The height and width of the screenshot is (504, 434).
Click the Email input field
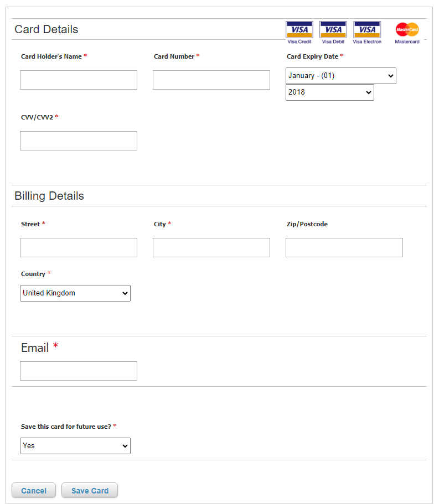(x=78, y=371)
